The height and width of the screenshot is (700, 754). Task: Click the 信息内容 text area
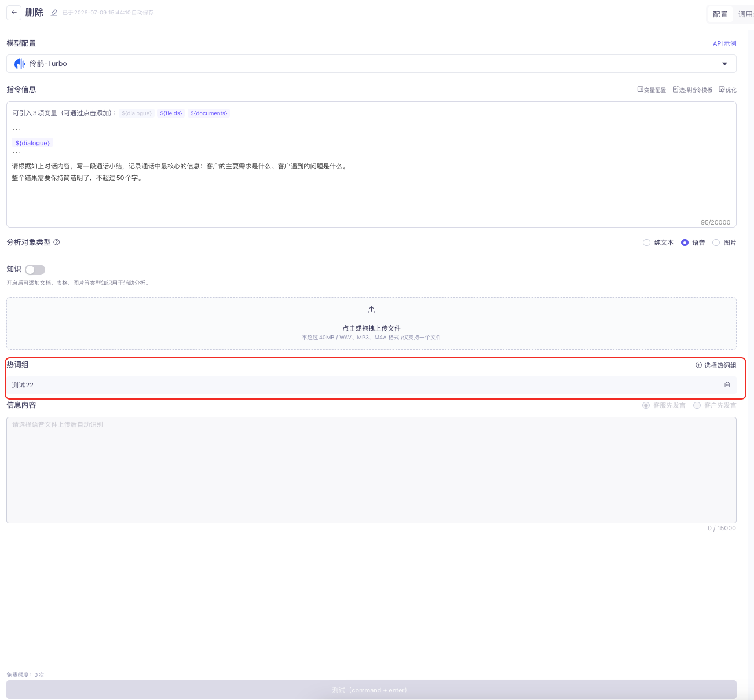371,470
